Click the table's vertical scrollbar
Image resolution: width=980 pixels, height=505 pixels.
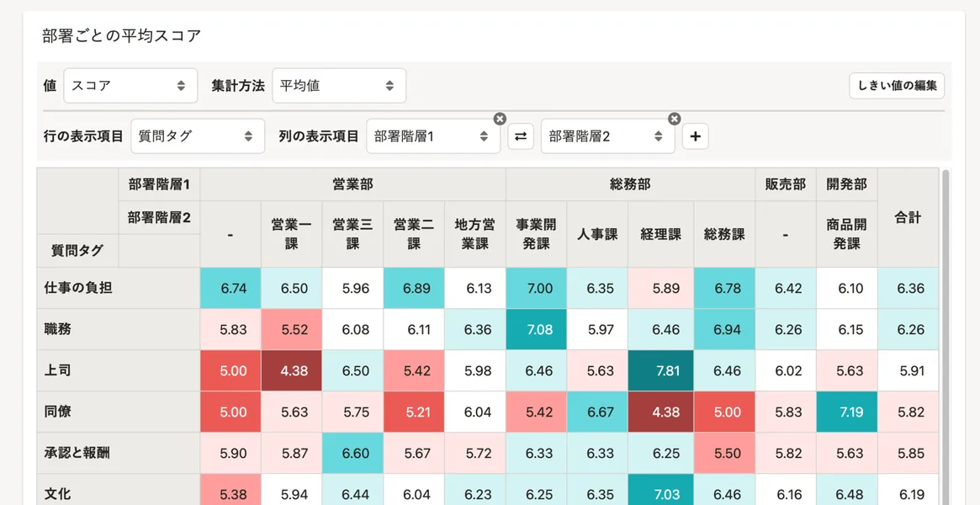(946, 337)
